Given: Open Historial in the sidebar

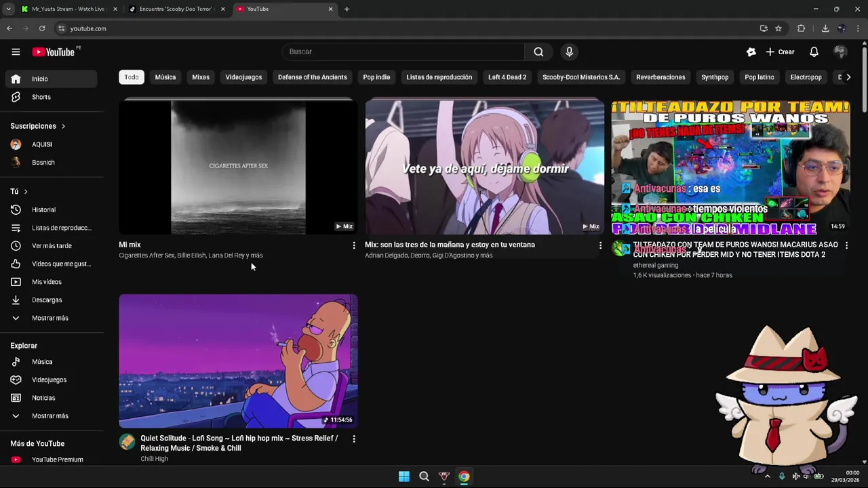Looking at the screenshot, I should tap(51, 209).
